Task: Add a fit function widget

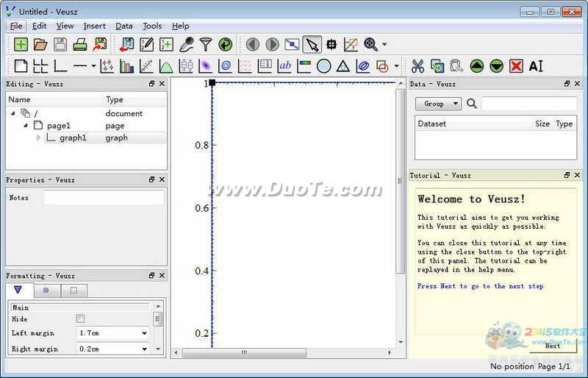Action: pyautogui.click(x=146, y=66)
